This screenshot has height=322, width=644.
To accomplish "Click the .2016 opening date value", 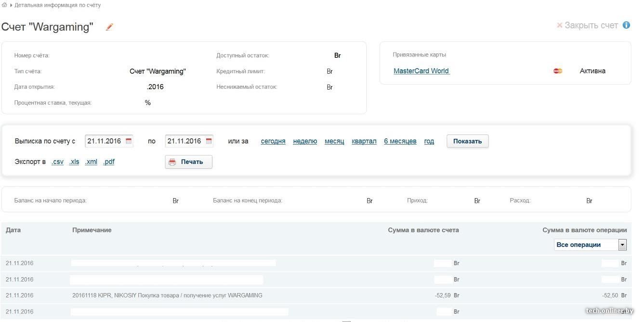I will [x=155, y=87].
